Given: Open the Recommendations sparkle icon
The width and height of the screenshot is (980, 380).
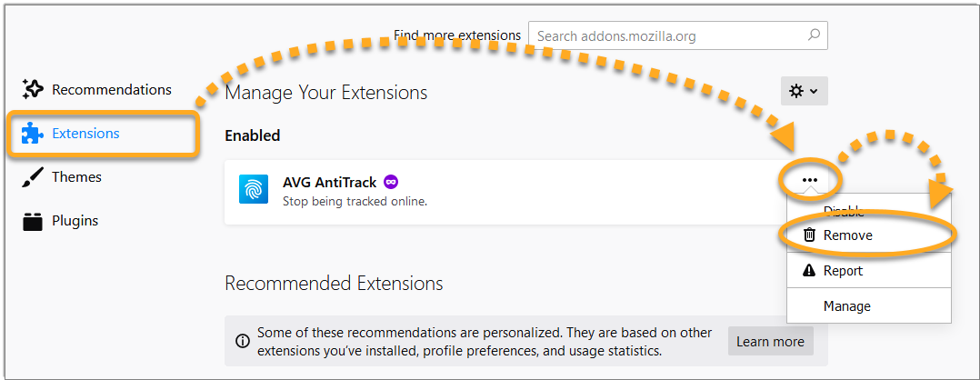Looking at the screenshot, I should tap(32, 89).
